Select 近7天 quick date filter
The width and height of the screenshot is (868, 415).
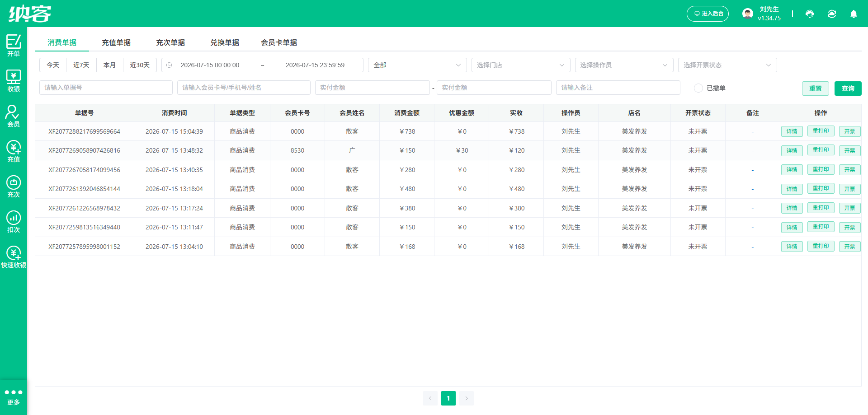(x=81, y=65)
